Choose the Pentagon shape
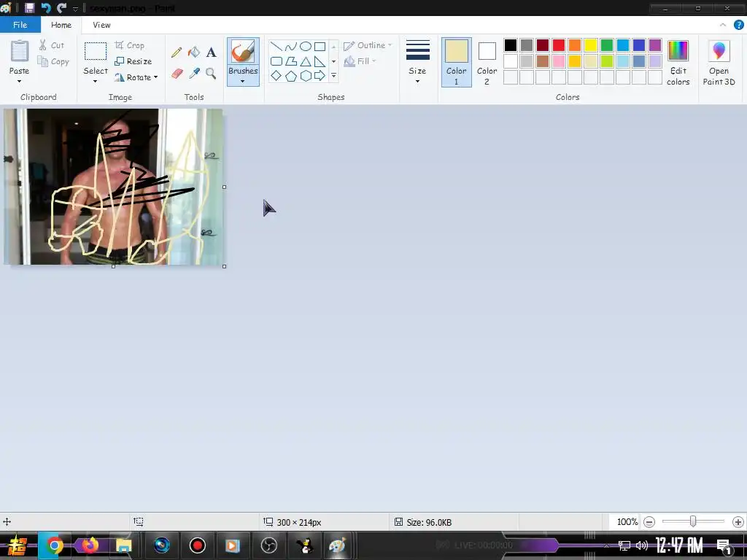747x560 pixels. [x=290, y=76]
